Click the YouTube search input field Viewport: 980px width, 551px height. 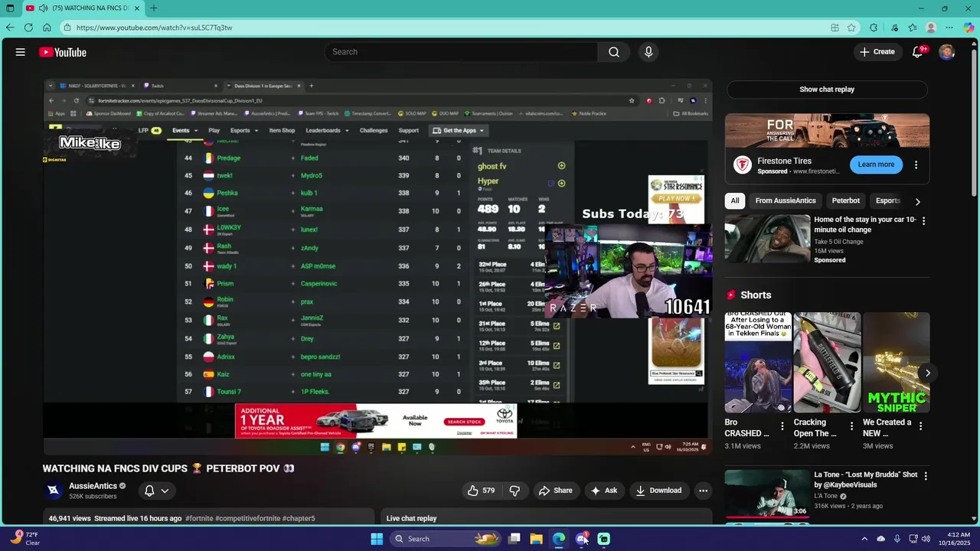pos(461,52)
